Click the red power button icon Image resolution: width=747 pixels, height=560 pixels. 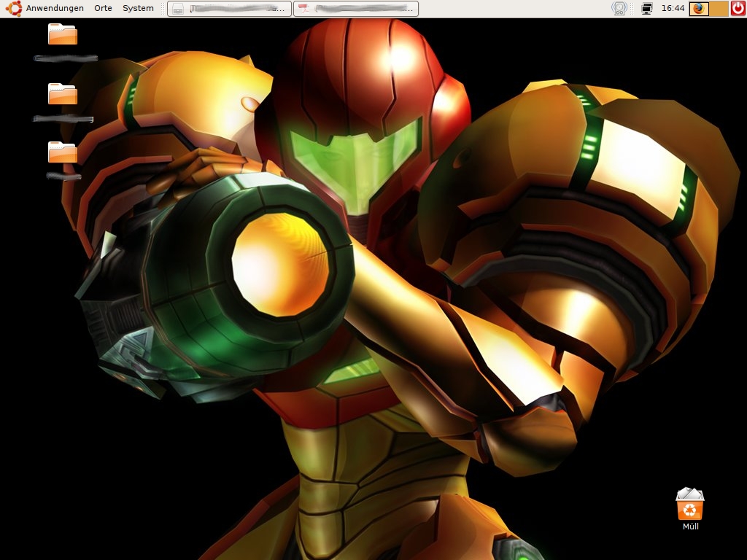pos(738,9)
